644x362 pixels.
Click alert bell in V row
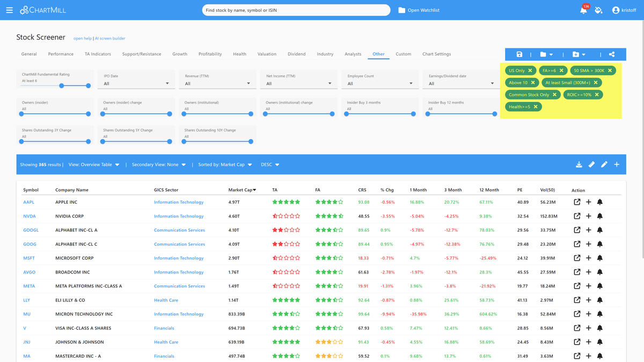pyautogui.click(x=600, y=328)
